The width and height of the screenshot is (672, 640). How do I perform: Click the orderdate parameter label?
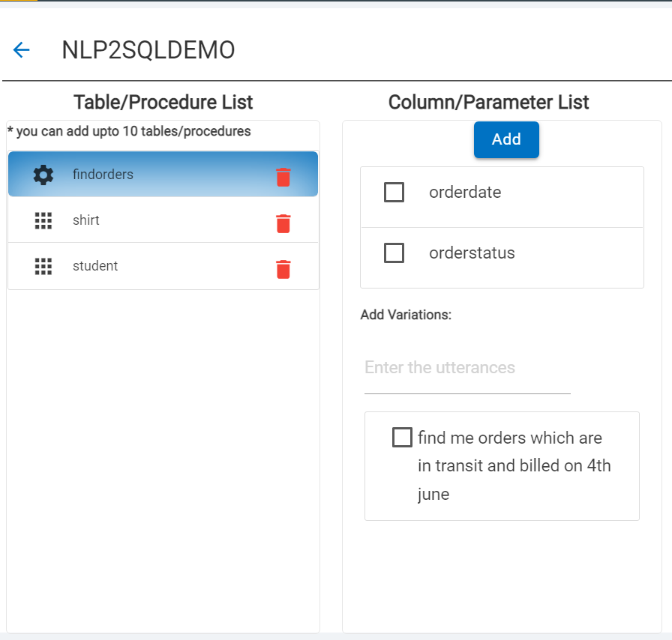(465, 193)
